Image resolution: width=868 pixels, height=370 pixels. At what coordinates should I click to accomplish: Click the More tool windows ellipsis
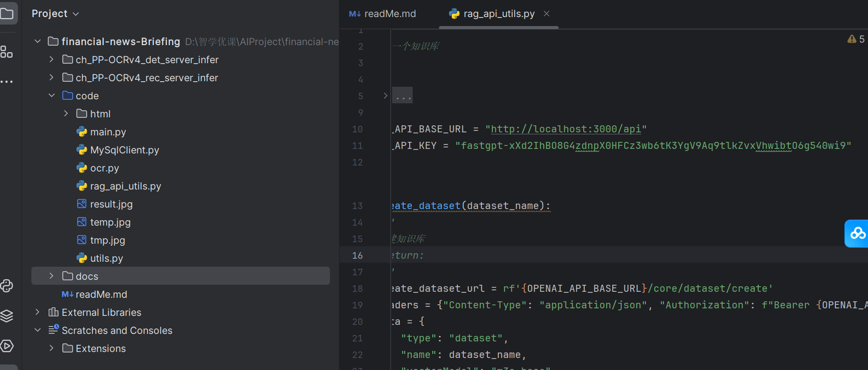click(x=7, y=81)
